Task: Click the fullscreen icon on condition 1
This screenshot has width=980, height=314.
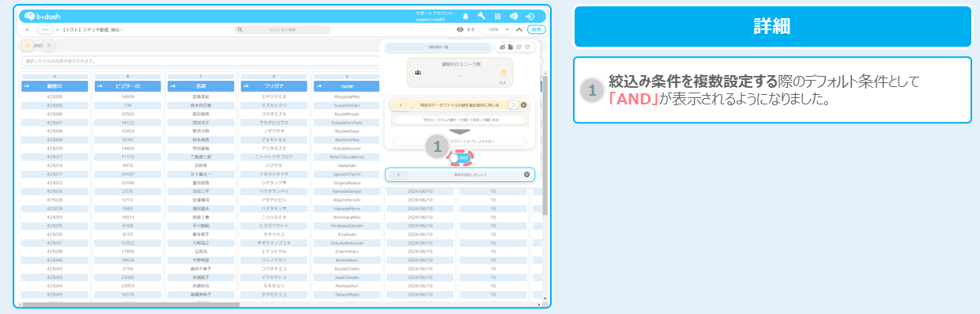Action: [x=513, y=104]
